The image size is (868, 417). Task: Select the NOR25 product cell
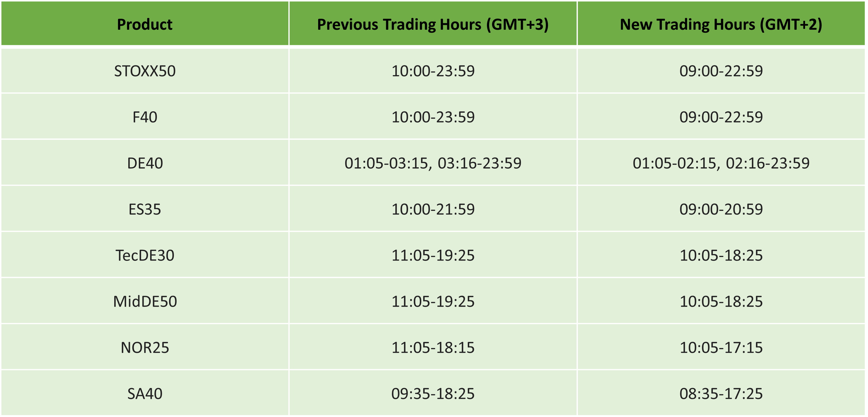click(x=144, y=348)
